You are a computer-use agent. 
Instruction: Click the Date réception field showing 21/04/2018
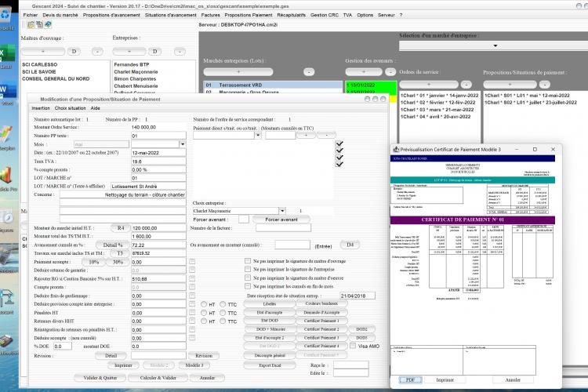click(358, 296)
